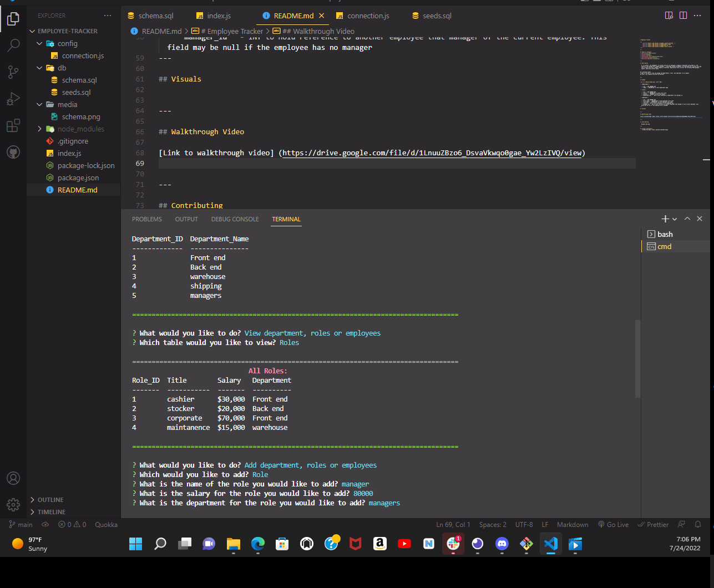Select the bash terminal session
Viewport: 714px width, 588px height.
click(x=665, y=234)
